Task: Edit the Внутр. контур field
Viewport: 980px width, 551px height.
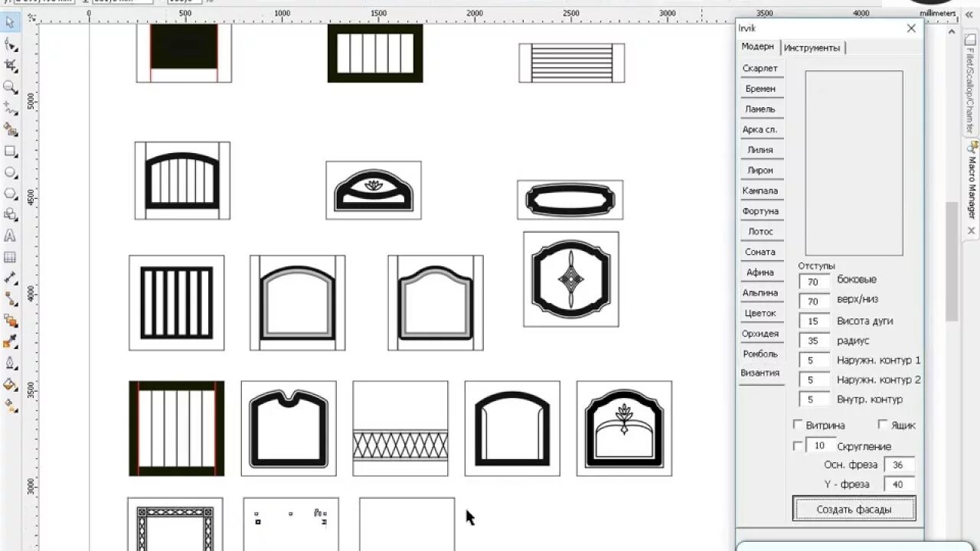Action: tap(814, 399)
